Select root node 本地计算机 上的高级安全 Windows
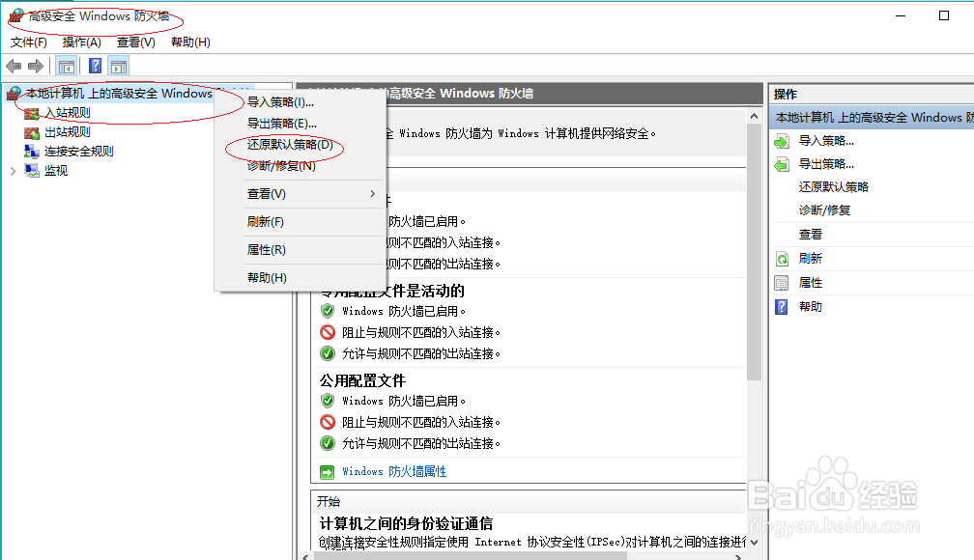 pyautogui.click(x=119, y=94)
